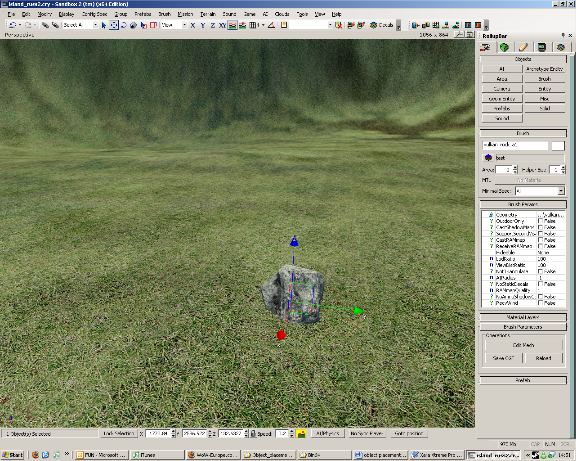576x461 pixels.
Task: Expand the Material Layers rollup
Action: [x=523, y=317]
